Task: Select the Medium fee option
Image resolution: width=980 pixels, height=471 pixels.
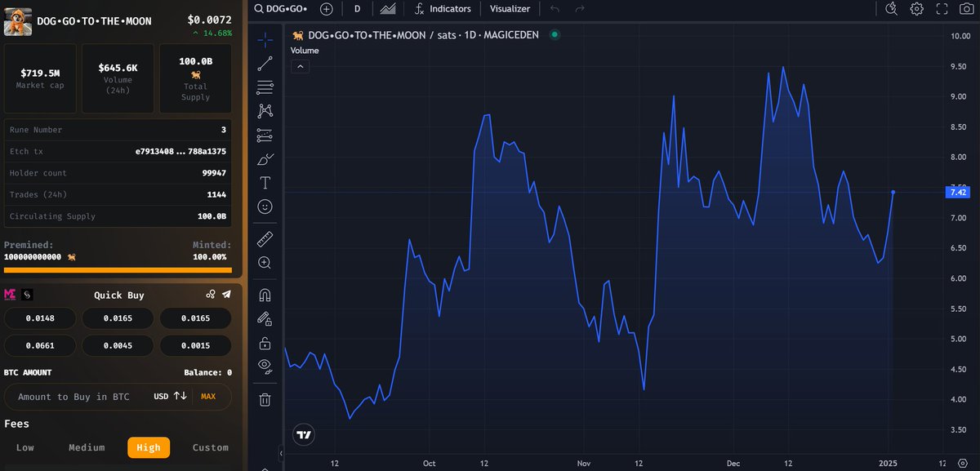Action: tap(87, 447)
